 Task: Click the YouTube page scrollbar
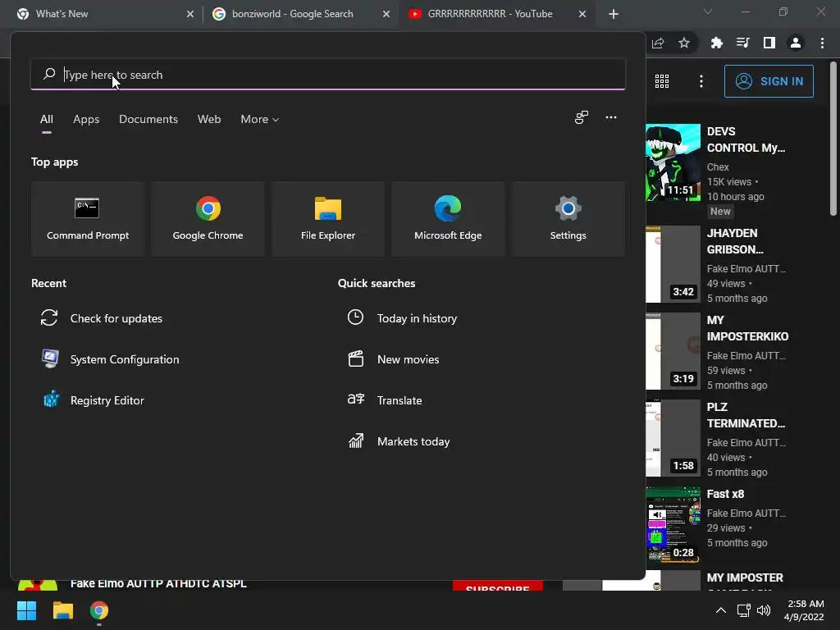click(833, 139)
